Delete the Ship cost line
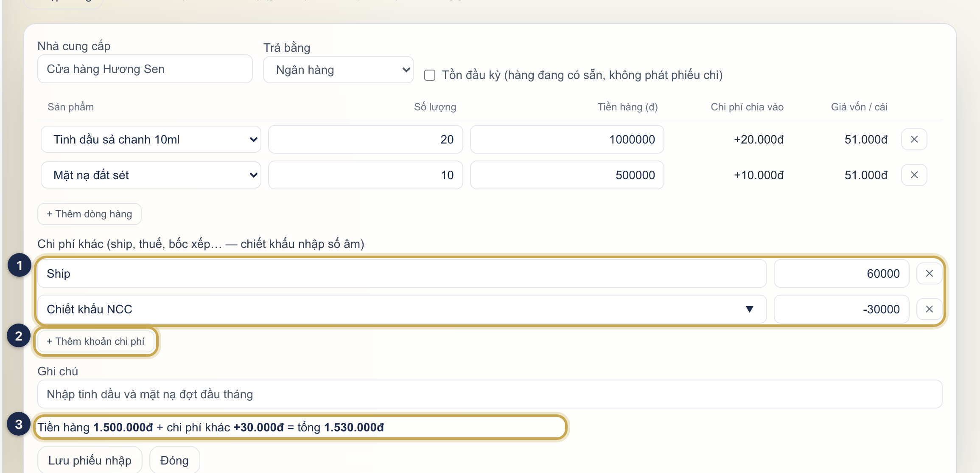Viewport: 980px width, 473px height. (x=929, y=273)
